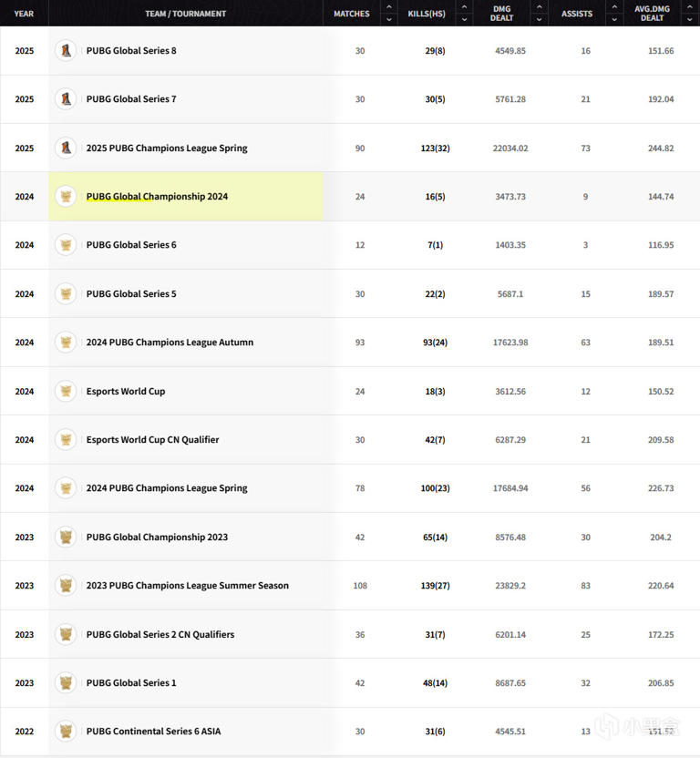This screenshot has width=700, height=758.
Task: Click the Avg.Dmg Dealt column header
Action: coord(654,13)
